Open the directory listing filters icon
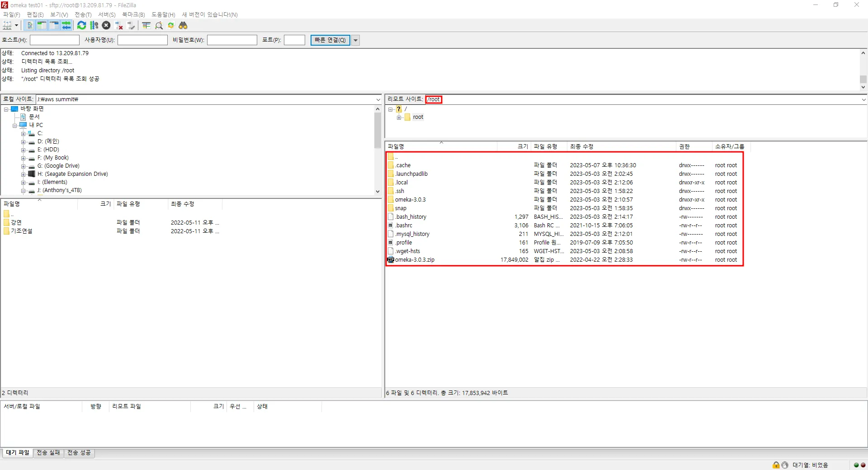 pos(146,25)
